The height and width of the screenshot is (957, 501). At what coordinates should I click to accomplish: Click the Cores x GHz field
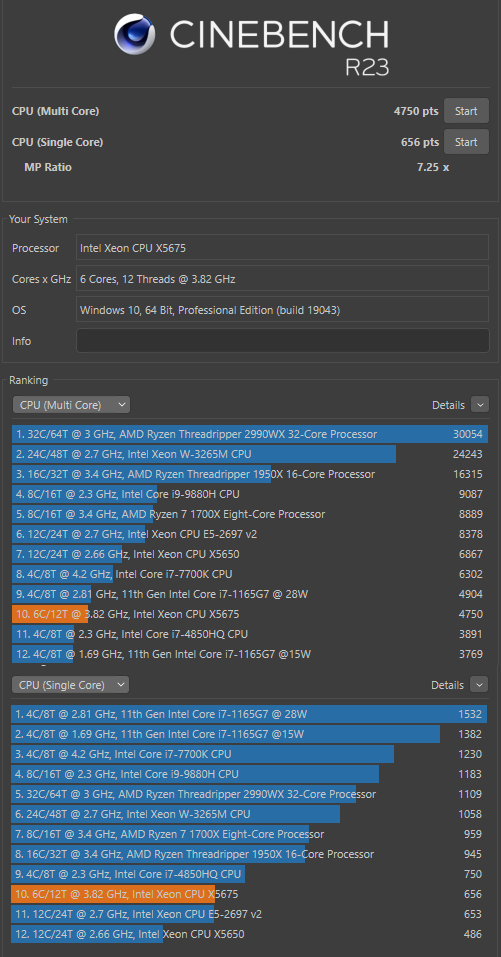(283, 278)
